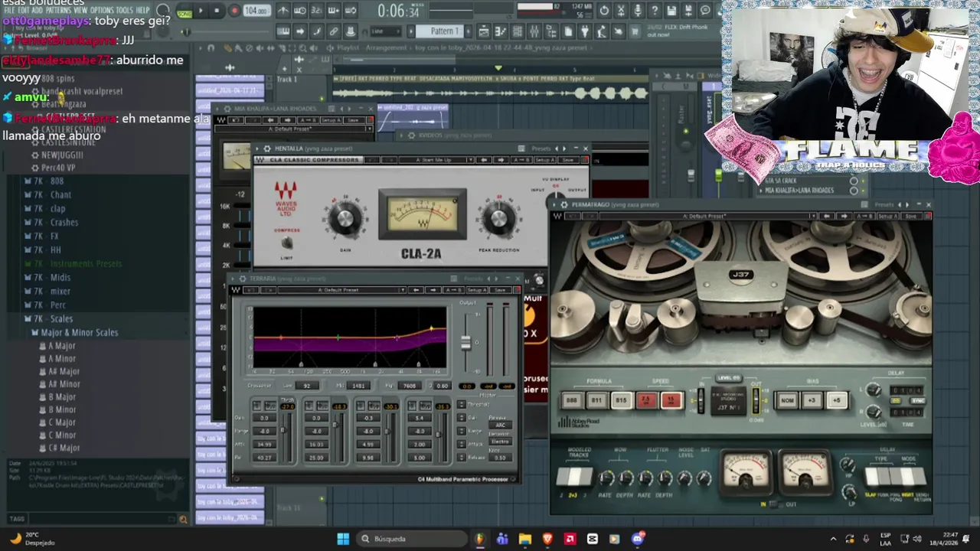980x551 pixels.
Task: Click the microphone recording icon
Action: coord(637,10)
